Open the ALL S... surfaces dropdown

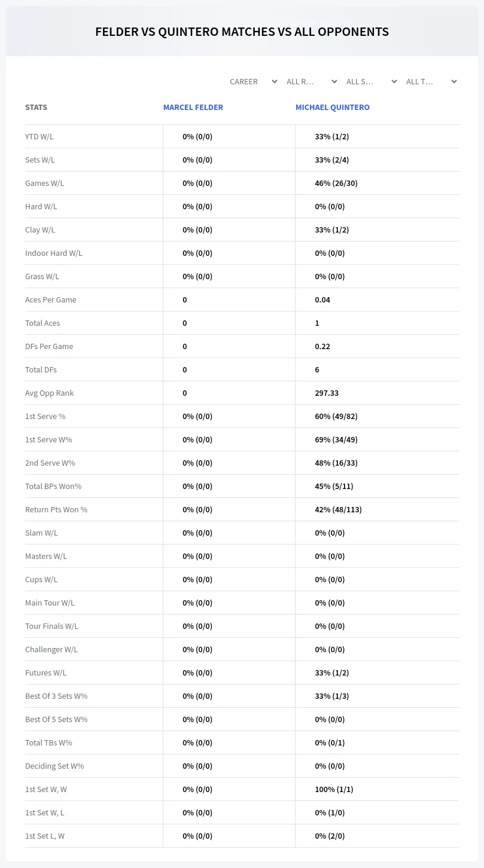(x=372, y=81)
